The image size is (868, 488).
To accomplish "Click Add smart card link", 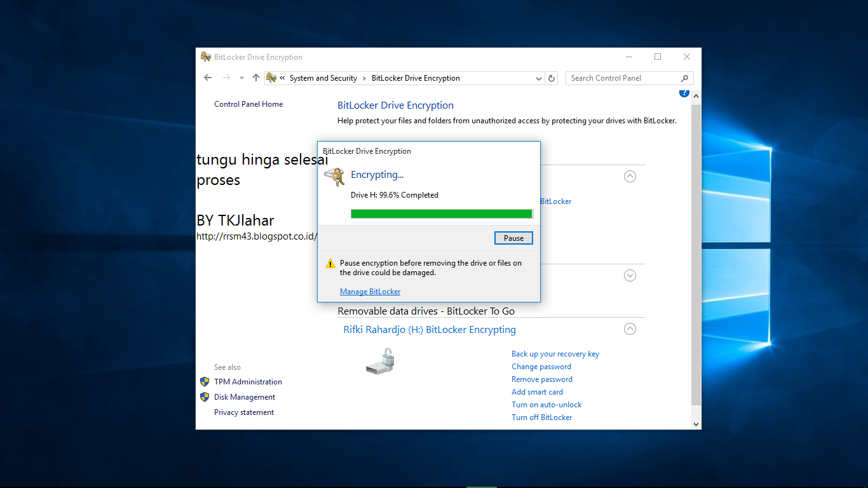I will 537,392.
